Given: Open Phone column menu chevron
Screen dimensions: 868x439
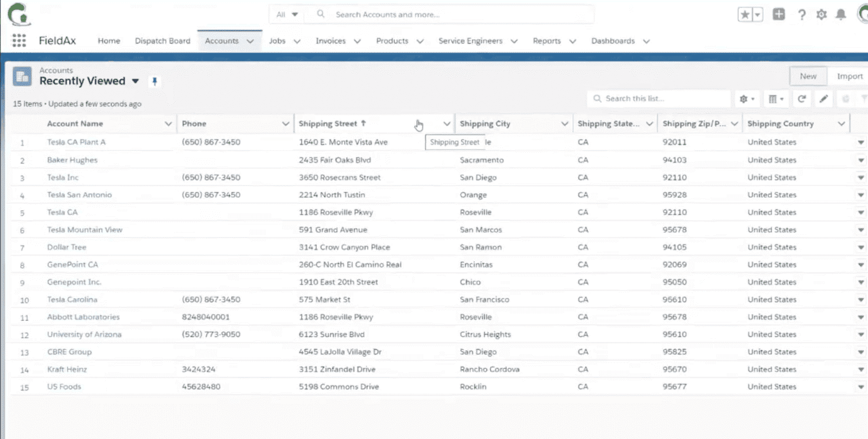Looking at the screenshot, I should [285, 124].
